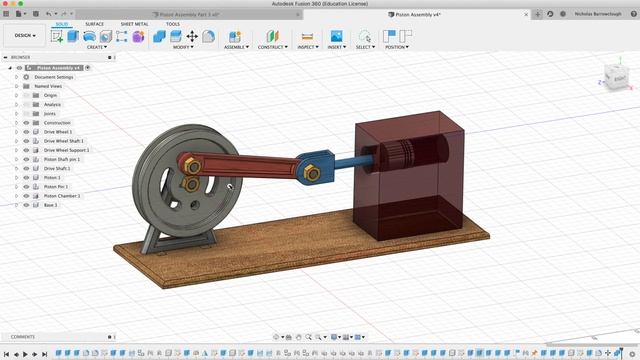Open the data panel grid icon
The width and height of the screenshot is (640, 360).
(x=6, y=14)
